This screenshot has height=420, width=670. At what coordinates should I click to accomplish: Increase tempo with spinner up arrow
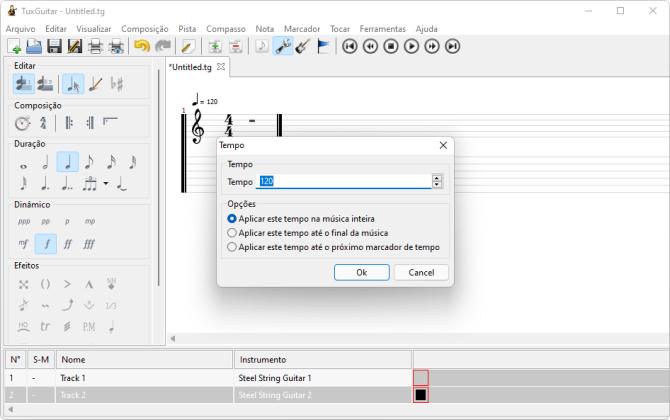tap(437, 178)
